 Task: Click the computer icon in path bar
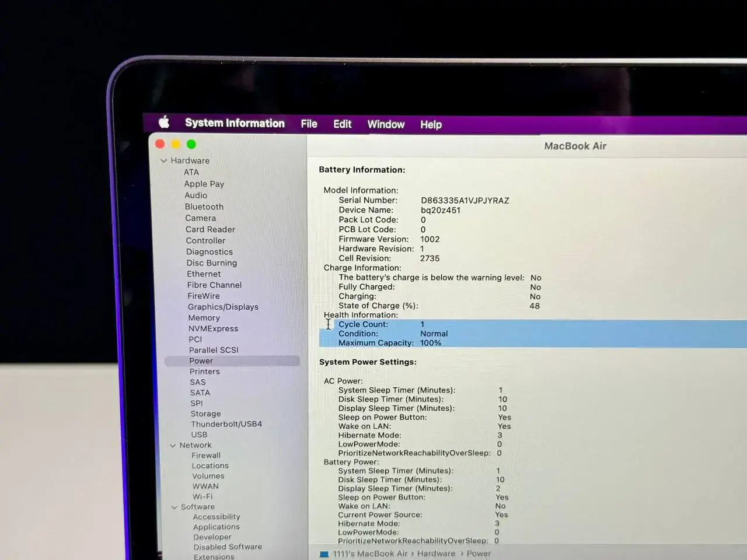tap(324, 554)
